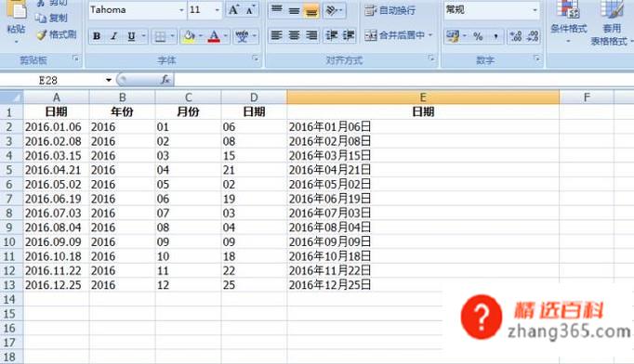Align text right
634x364 pixels.
(x=310, y=35)
